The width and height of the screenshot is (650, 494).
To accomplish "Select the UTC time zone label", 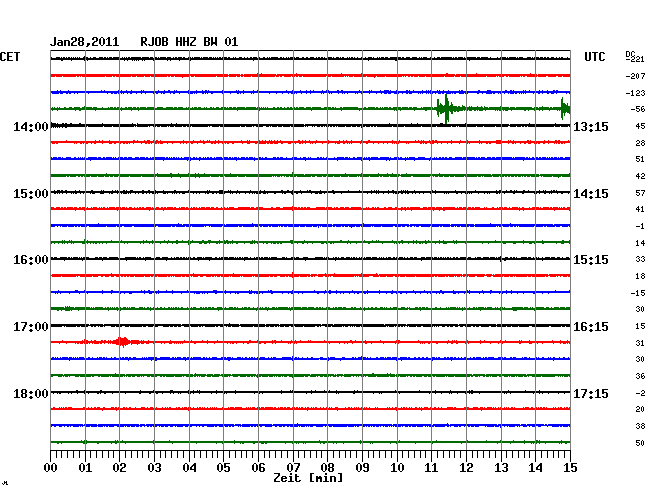I will [x=594, y=57].
